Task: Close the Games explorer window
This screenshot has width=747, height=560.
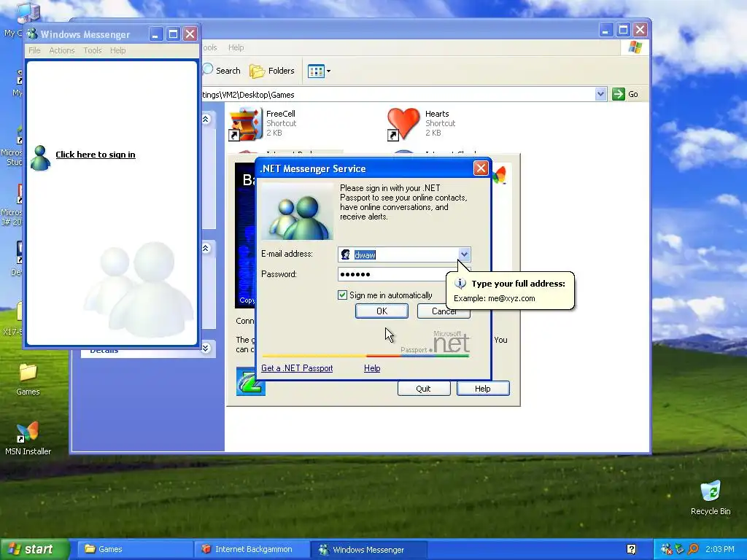Action: (x=640, y=29)
